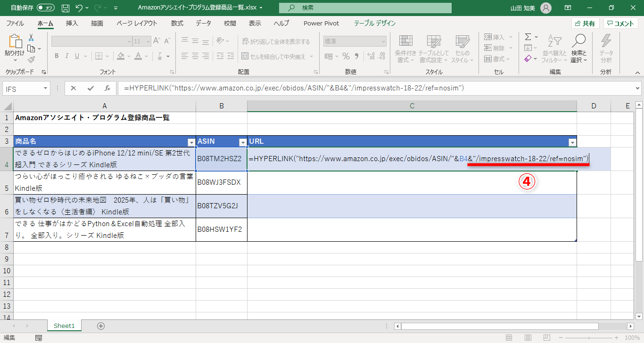Open the font size dropdown
Image resolution: width=644 pixels, height=343 pixels.
tap(148, 41)
